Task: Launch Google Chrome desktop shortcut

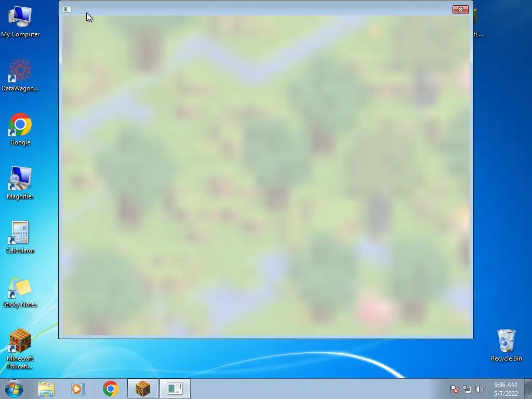Action: [20, 129]
